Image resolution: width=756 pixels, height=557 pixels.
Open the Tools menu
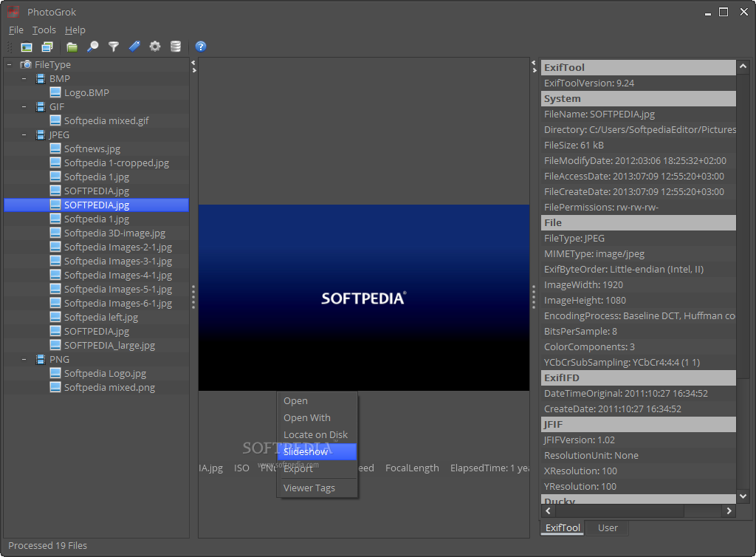tap(44, 30)
